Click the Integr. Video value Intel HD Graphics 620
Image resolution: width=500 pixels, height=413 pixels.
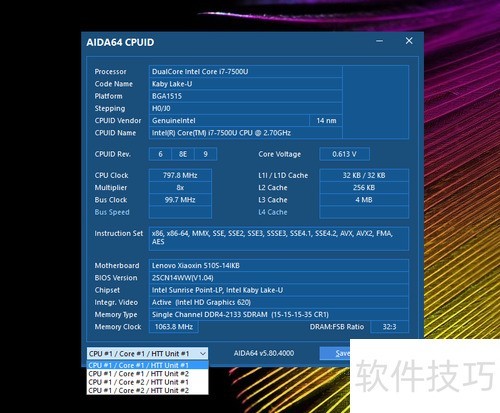click(279, 303)
